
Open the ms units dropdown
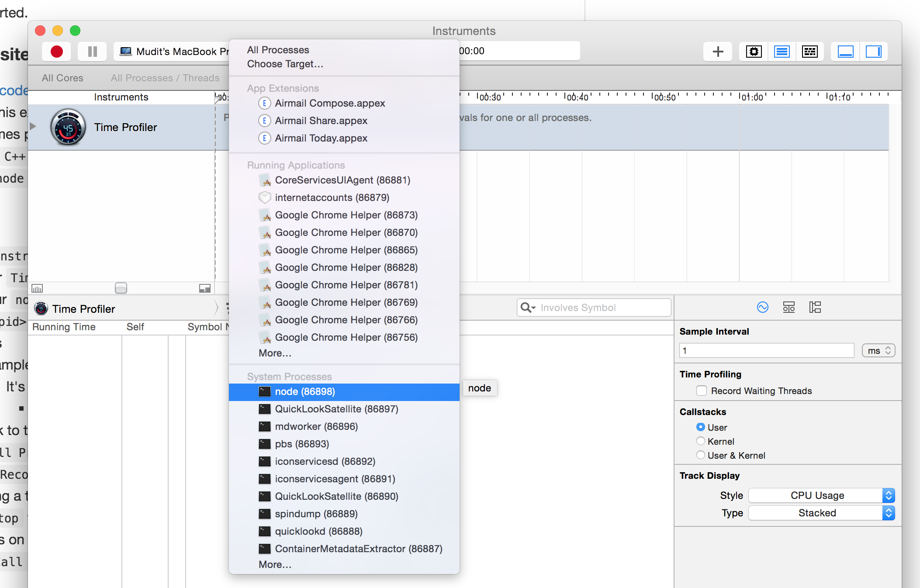[878, 350]
